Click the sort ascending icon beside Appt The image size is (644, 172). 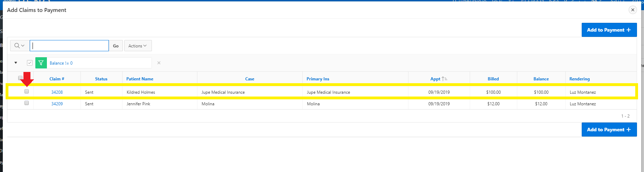444,79
